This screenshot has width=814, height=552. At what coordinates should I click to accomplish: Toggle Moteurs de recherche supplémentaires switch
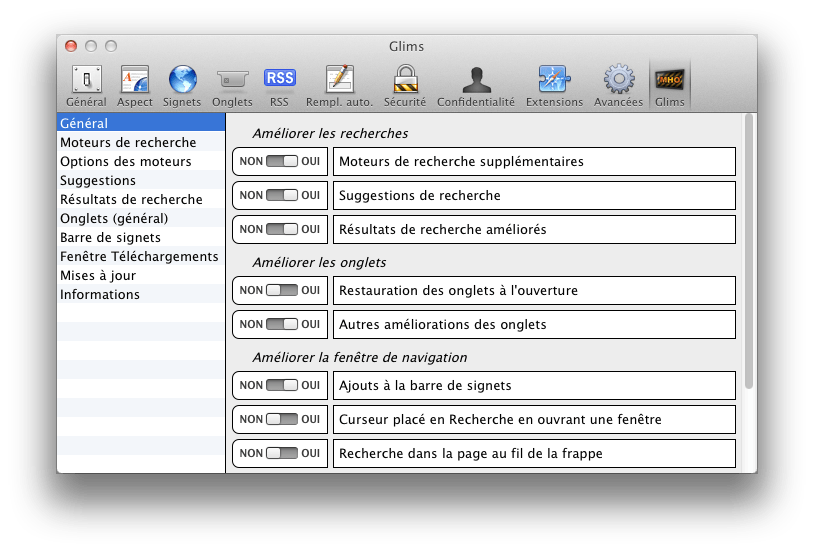coord(282,161)
